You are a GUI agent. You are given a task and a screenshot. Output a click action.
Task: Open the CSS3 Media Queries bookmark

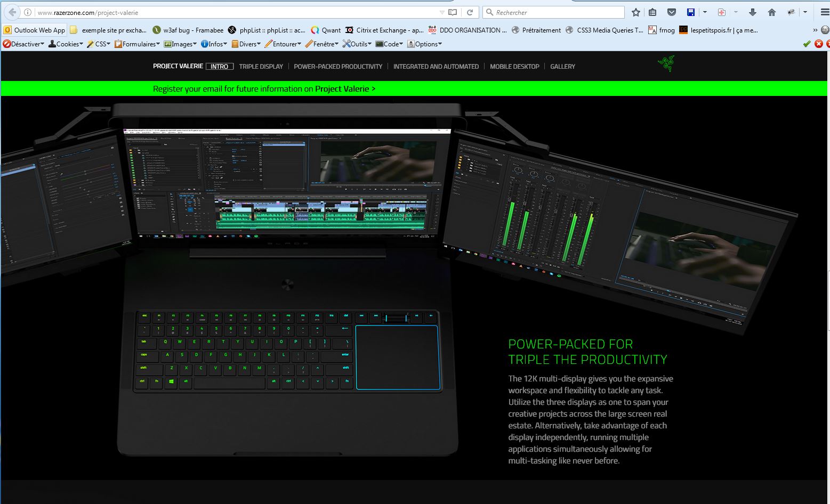[605, 30]
